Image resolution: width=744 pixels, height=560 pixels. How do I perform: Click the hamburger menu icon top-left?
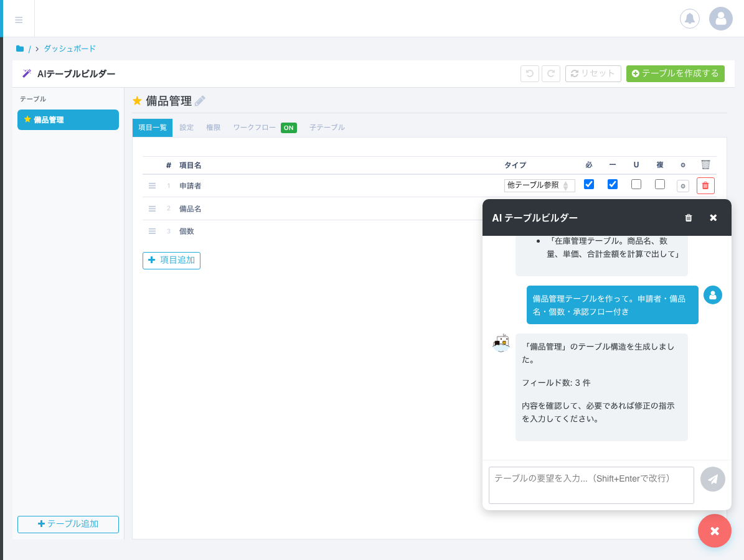[18, 18]
